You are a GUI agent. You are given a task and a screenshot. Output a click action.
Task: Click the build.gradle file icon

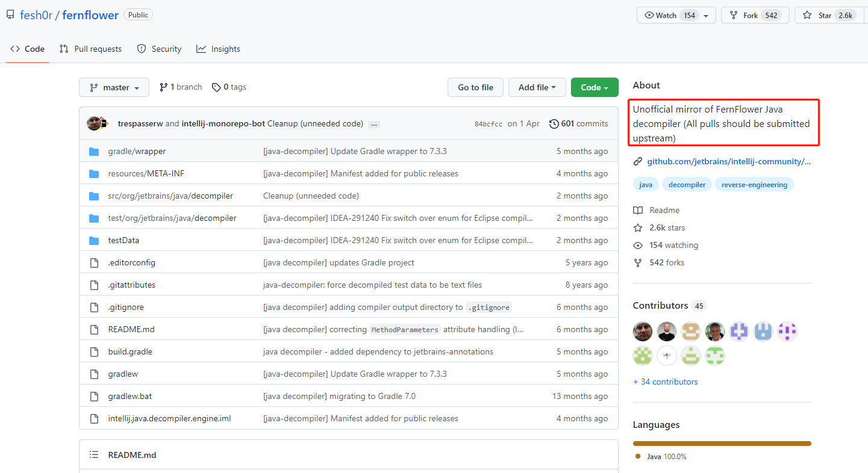[x=94, y=351]
